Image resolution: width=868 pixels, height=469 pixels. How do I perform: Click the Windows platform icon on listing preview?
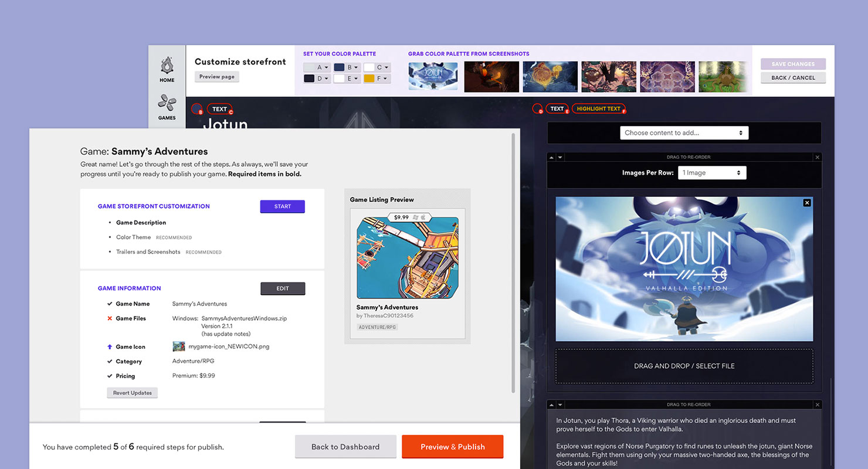[415, 217]
